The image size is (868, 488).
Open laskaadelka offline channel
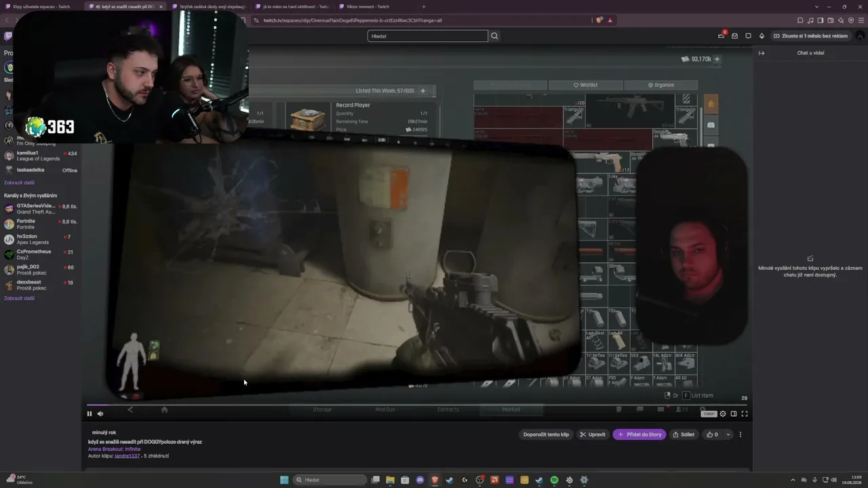(41, 170)
